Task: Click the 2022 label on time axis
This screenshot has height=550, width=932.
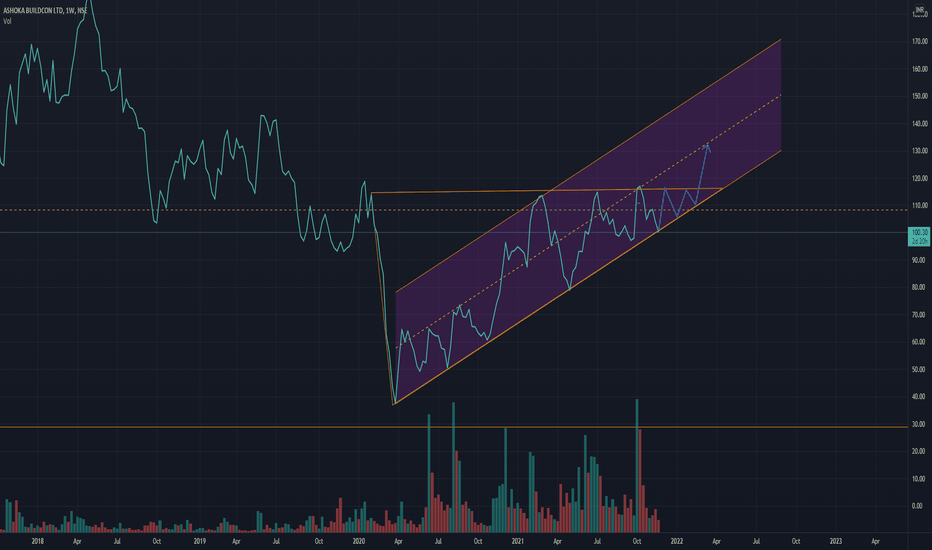Action: (676, 542)
